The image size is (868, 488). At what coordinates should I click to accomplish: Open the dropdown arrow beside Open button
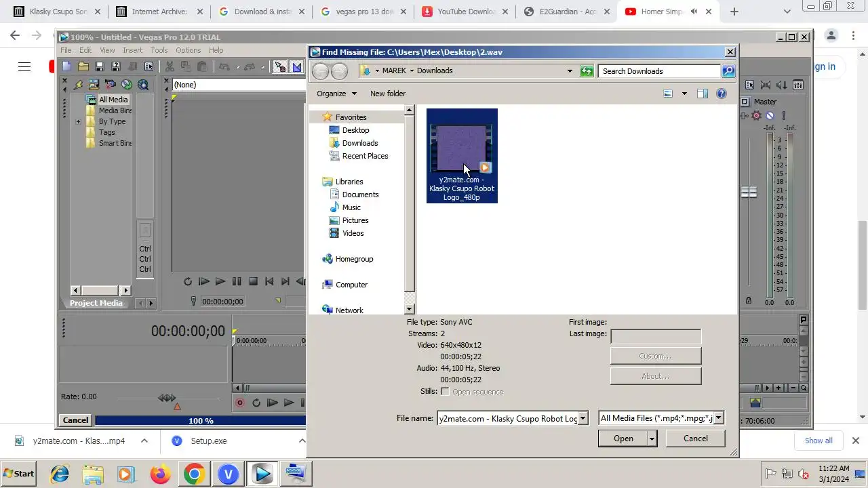652,439
